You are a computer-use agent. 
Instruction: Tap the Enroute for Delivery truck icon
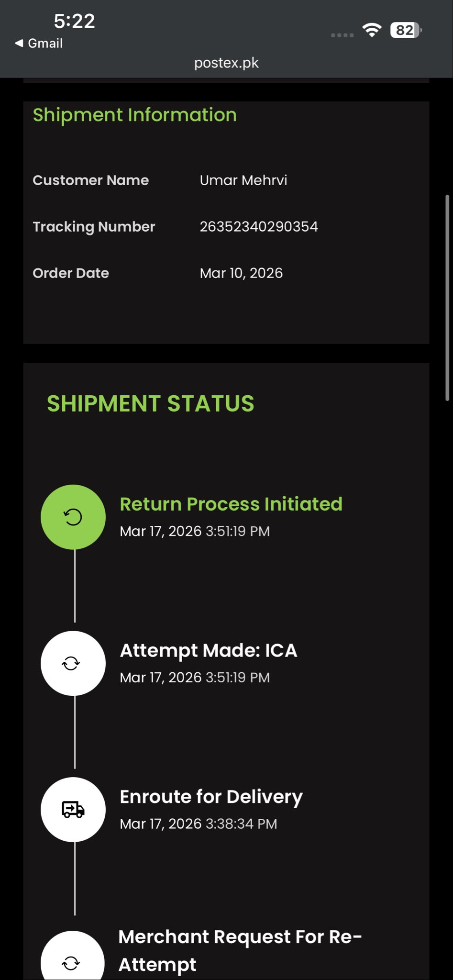73,810
